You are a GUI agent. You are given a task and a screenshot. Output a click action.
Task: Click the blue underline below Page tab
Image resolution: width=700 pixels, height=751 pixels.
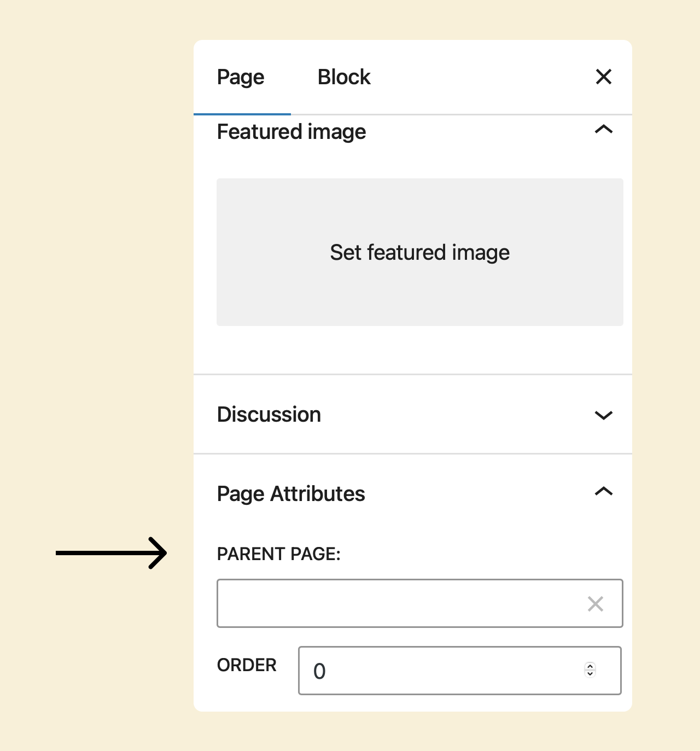click(x=242, y=114)
